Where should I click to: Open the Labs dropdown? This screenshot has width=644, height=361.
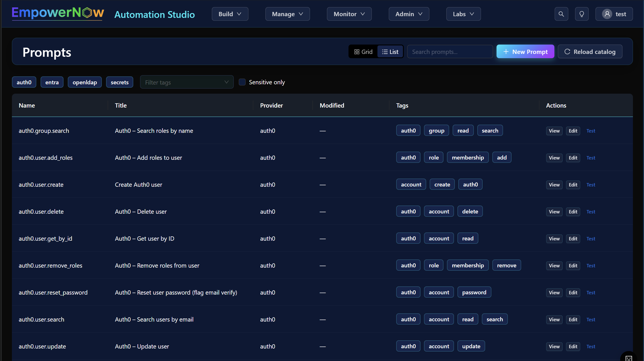click(463, 14)
